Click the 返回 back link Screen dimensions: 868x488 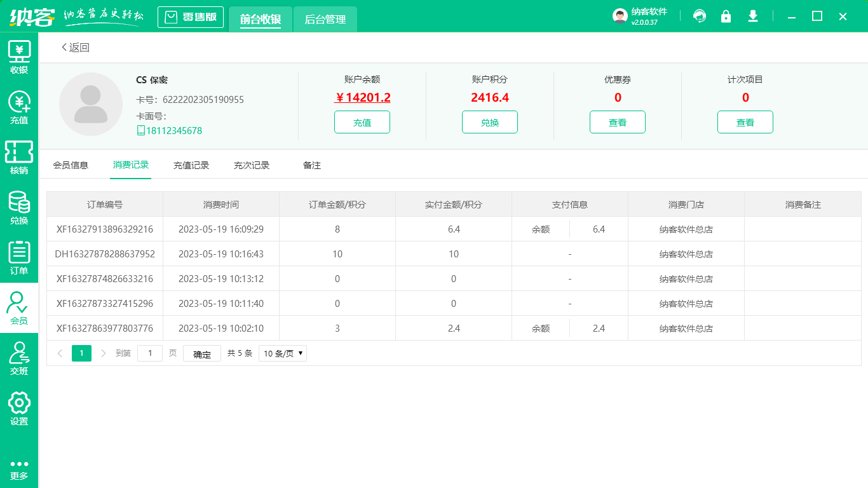click(76, 48)
